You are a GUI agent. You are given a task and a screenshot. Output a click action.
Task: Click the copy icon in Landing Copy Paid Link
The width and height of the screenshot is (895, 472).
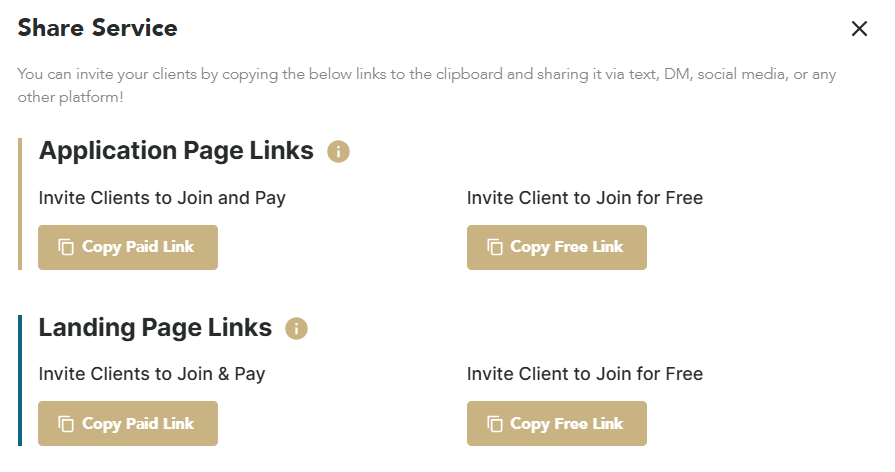tap(66, 424)
